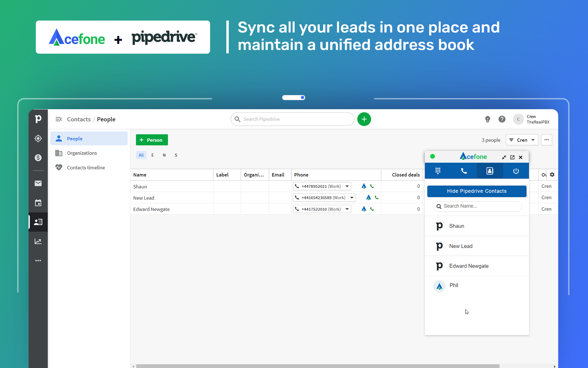Click Acefone power logout icon
588x368 pixels.
point(516,171)
